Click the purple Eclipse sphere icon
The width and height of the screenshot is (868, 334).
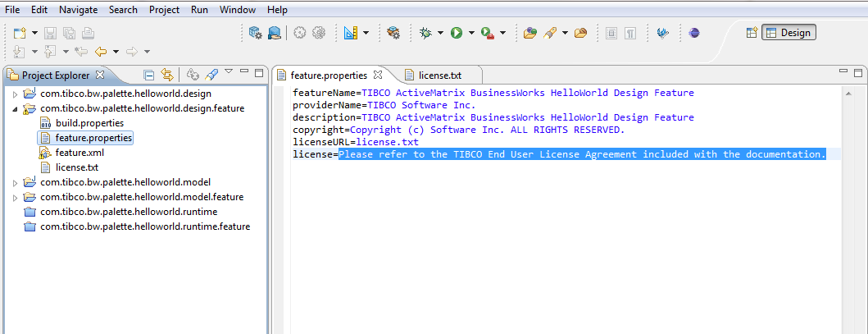click(694, 33)
